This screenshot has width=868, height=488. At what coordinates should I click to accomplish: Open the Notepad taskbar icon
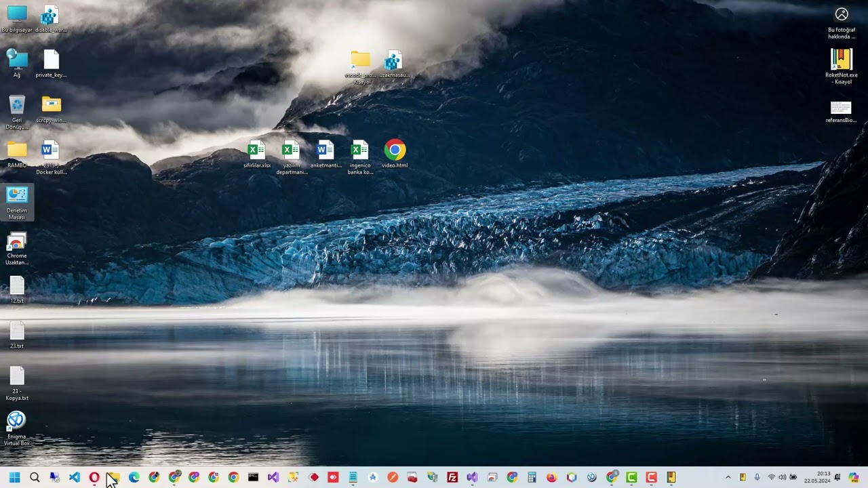pyautogui.click(x=353, y=477)
